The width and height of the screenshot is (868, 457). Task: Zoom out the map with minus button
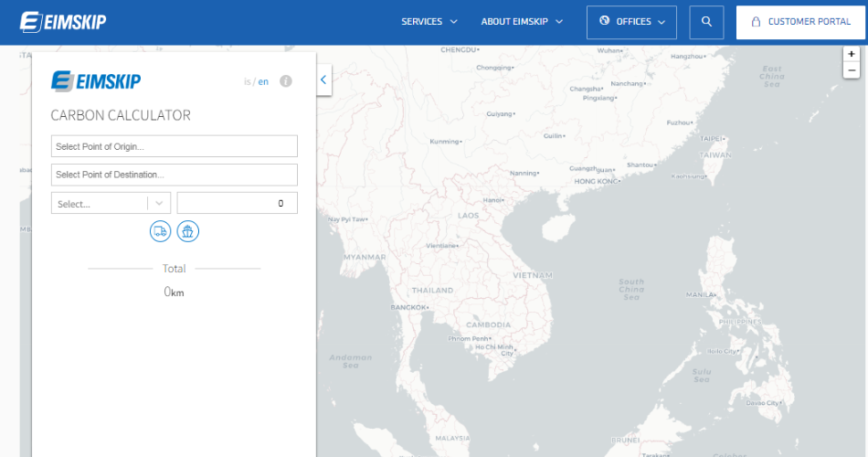click(852, 70)
